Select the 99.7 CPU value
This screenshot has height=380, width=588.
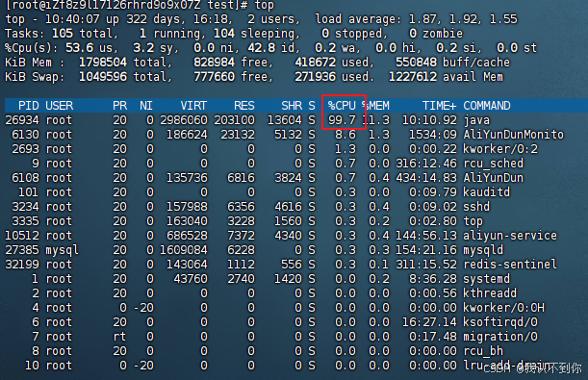[x=342, y=120]
